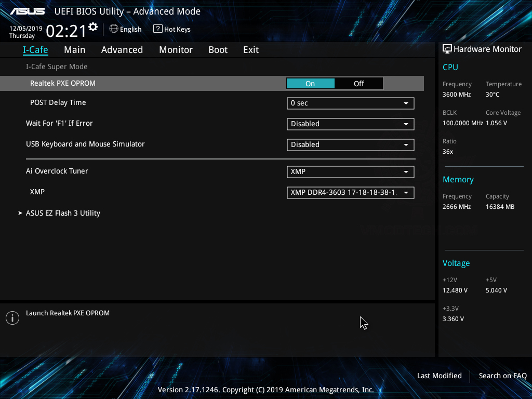The width and height of the screenshot is (532, 399).
Task: Turn Realtek PXE OPROM Off
Action: click(358, 83)
